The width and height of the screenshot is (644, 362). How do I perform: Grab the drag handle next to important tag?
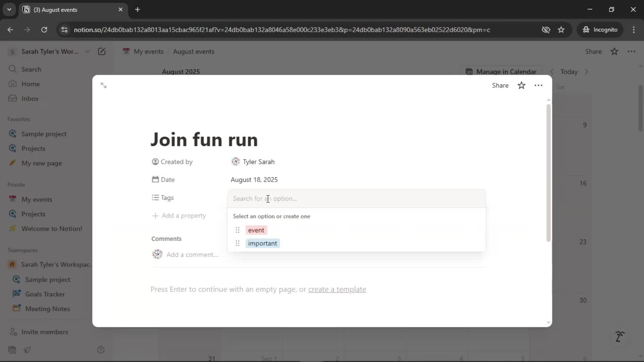click(x=237, y=243)
